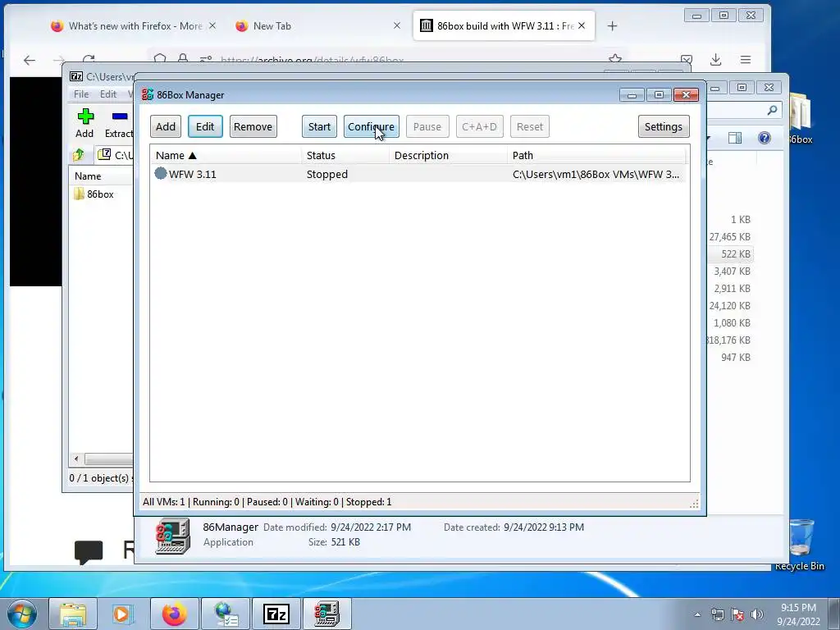Click green Add icon in 7-Zip
Viewport: 840px width, 630px height.
tap(84, 116)
